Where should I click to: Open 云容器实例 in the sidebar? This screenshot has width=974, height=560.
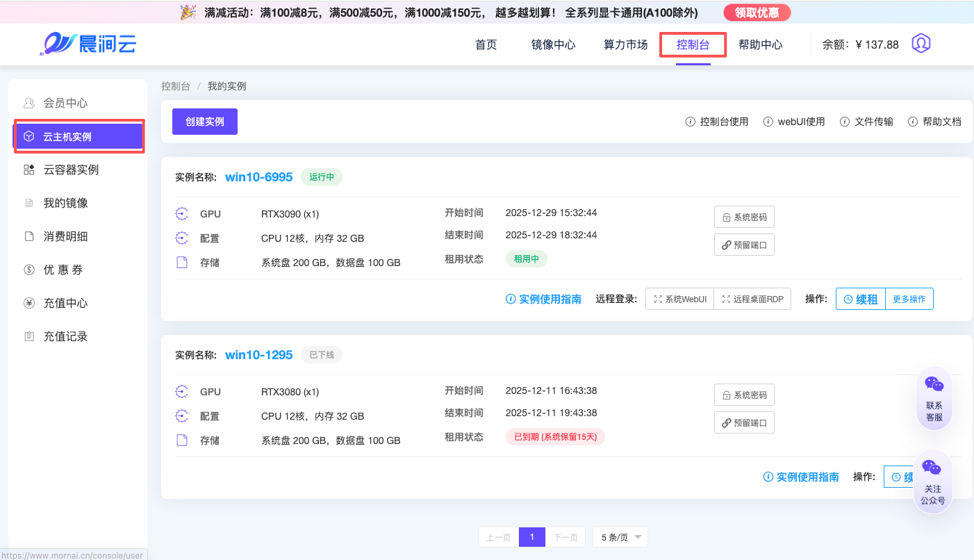tap(71, 170)
